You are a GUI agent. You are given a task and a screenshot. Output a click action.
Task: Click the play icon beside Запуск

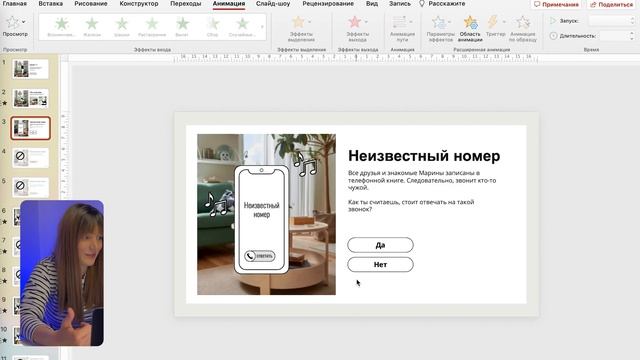(x=553, y=20)
